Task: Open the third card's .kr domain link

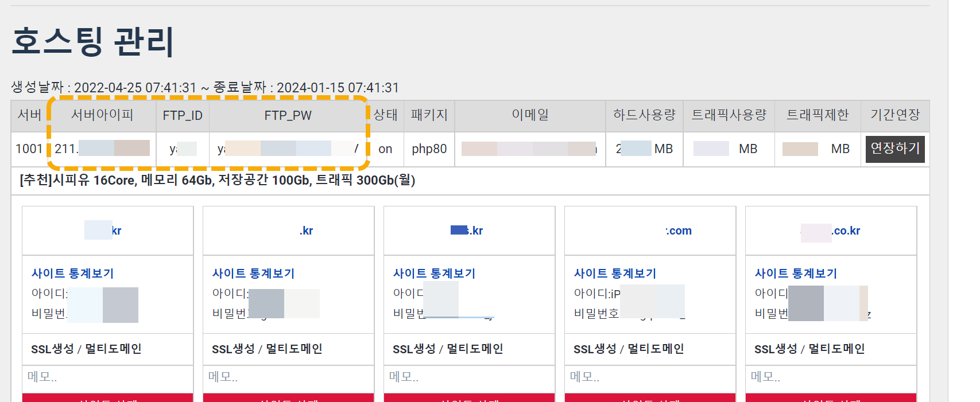Action: pyautogui.click(x=467, y=231)
